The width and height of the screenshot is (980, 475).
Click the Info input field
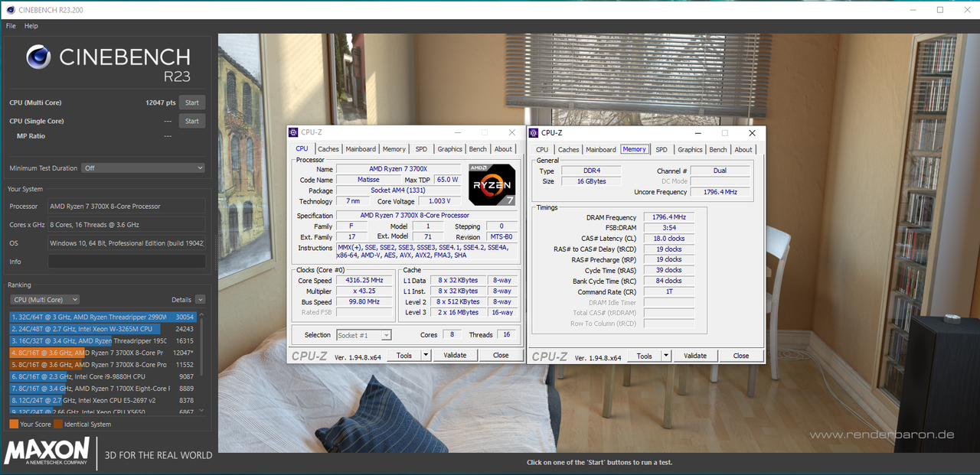click(126, 262)
